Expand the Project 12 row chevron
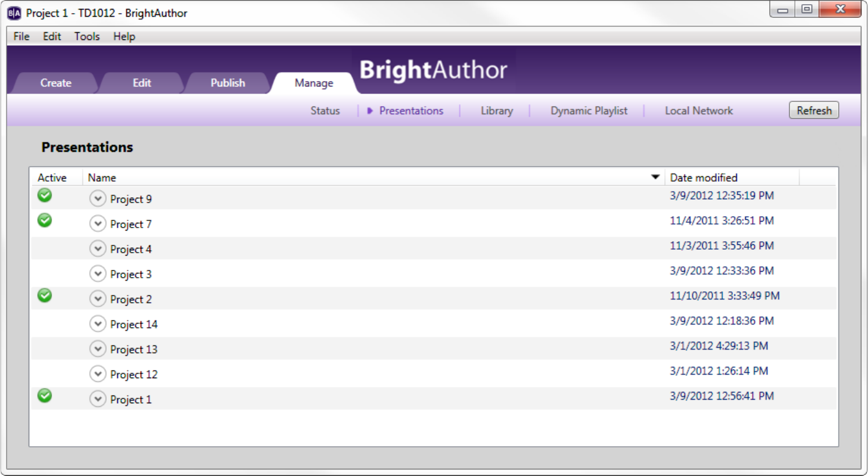 pos(98,374)
